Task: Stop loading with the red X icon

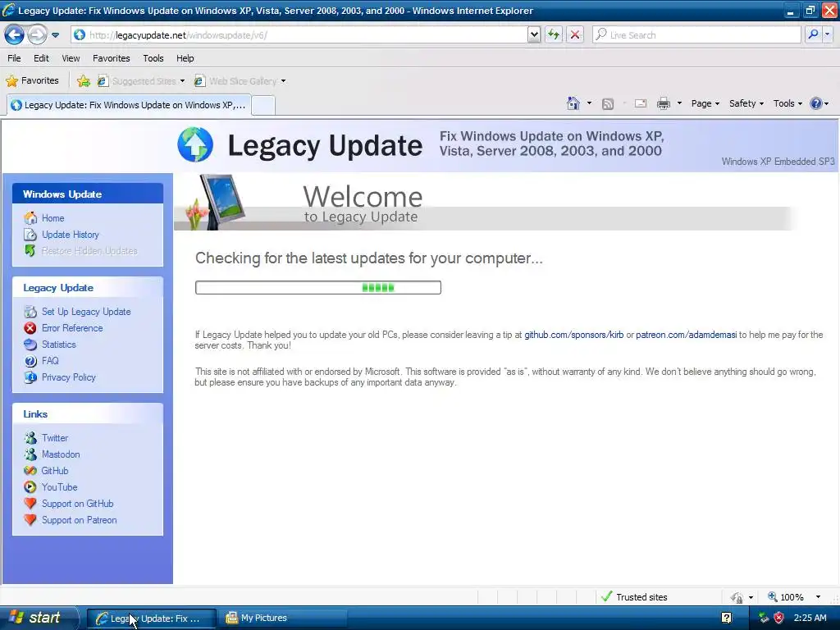Action: (575, 35)
